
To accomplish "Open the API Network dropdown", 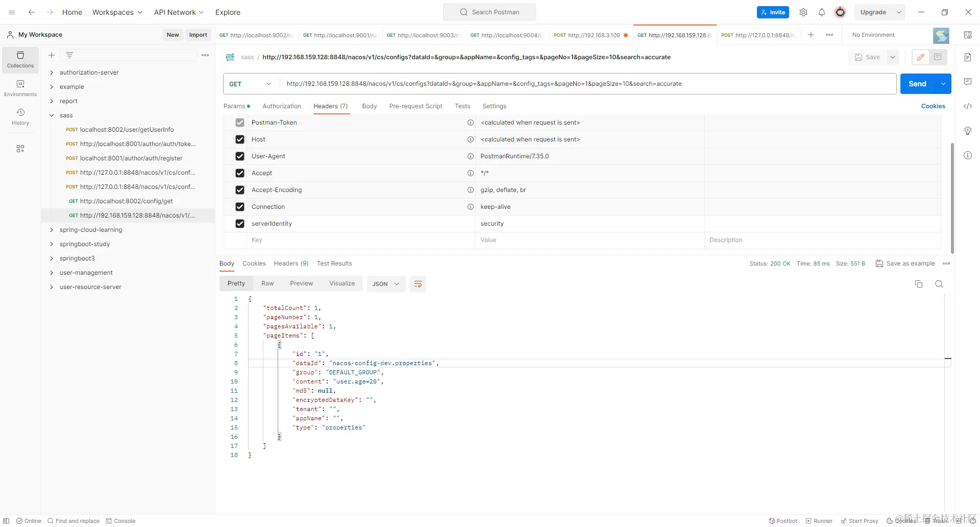I will [179, 12].
